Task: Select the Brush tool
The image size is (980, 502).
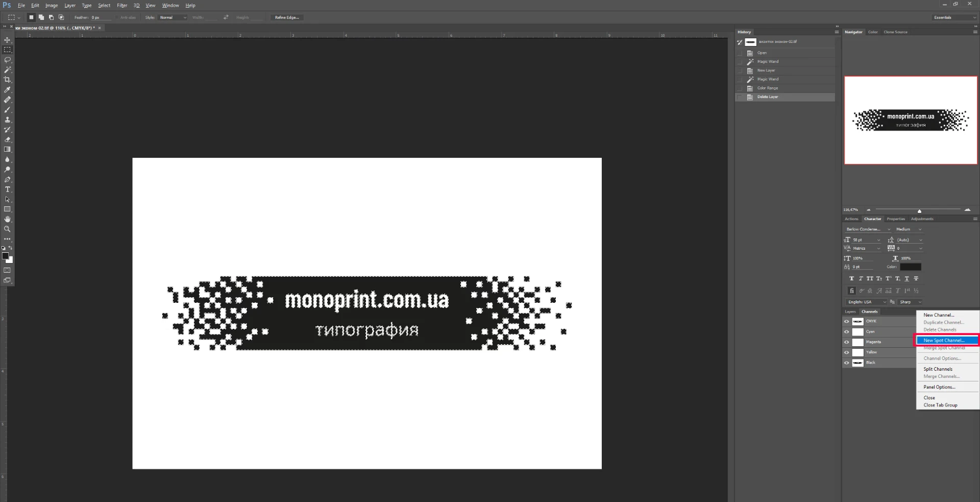Action: (x=7, y=110)
